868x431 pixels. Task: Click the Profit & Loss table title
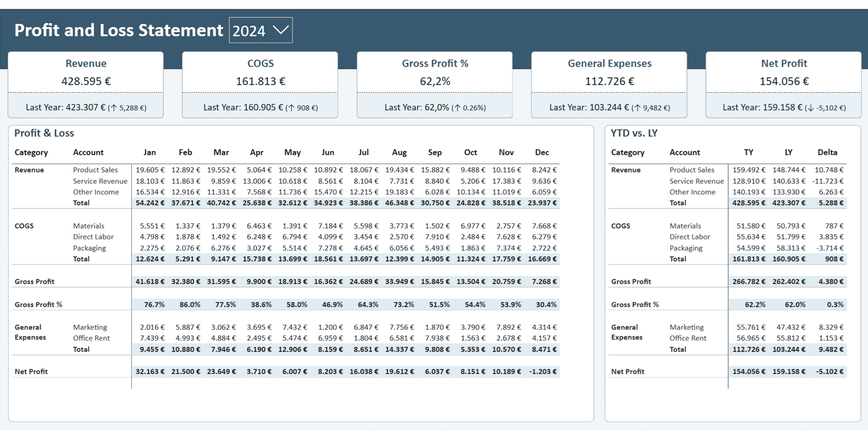pos(44,133)
